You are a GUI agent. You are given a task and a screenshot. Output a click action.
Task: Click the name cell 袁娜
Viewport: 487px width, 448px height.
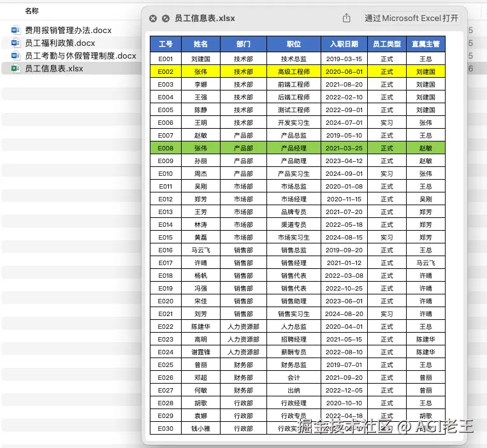(x=201, y=415)
